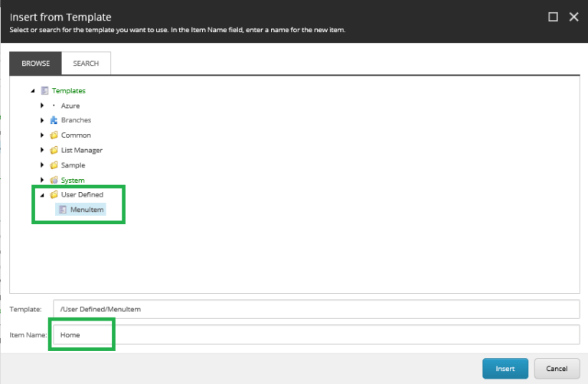This screenshot has height=384, width=588.
Task: Expand the Sample folder
Action: (x=42, y=165)
